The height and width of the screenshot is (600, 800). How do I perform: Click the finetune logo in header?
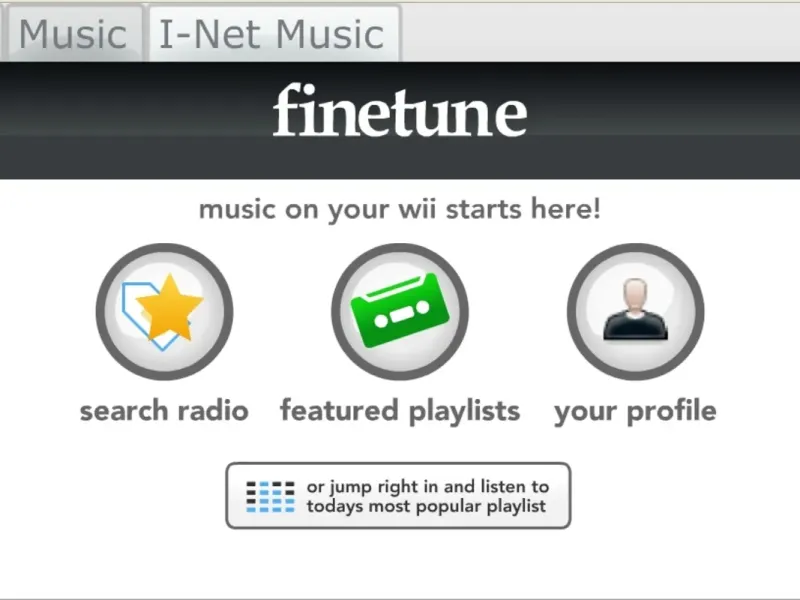400,110
